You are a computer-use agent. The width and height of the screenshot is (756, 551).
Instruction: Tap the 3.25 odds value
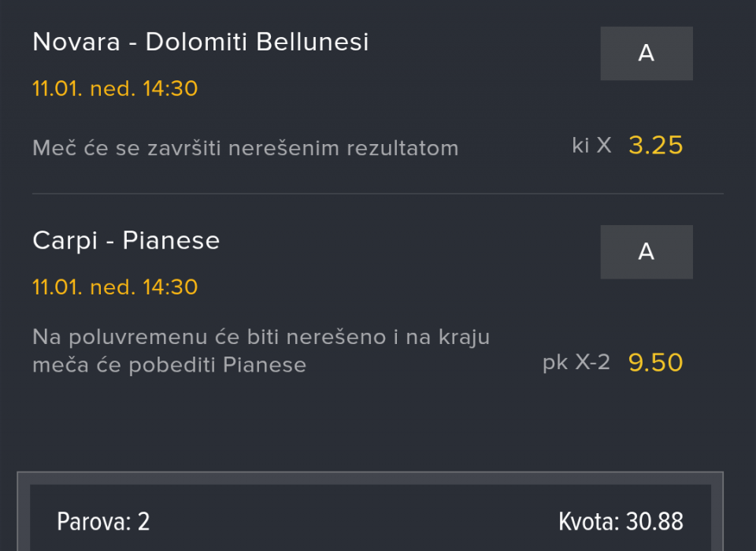click(655, 146)
